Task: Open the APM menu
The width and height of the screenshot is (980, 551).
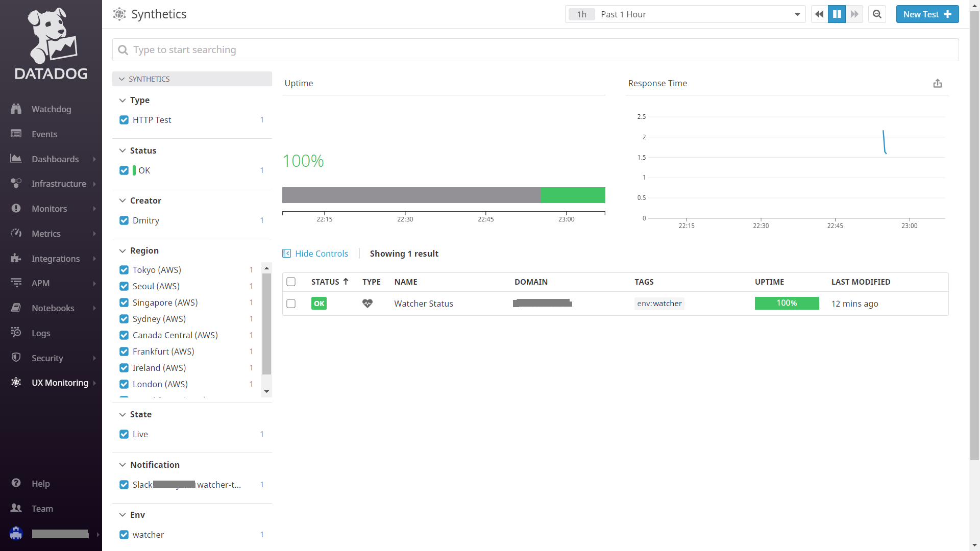Action: (51, 283)
